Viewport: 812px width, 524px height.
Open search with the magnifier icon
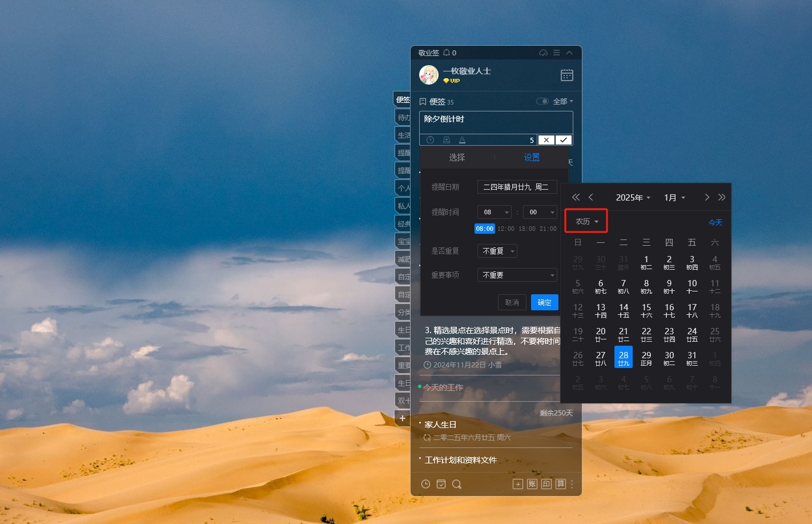(x=457, y=484)
